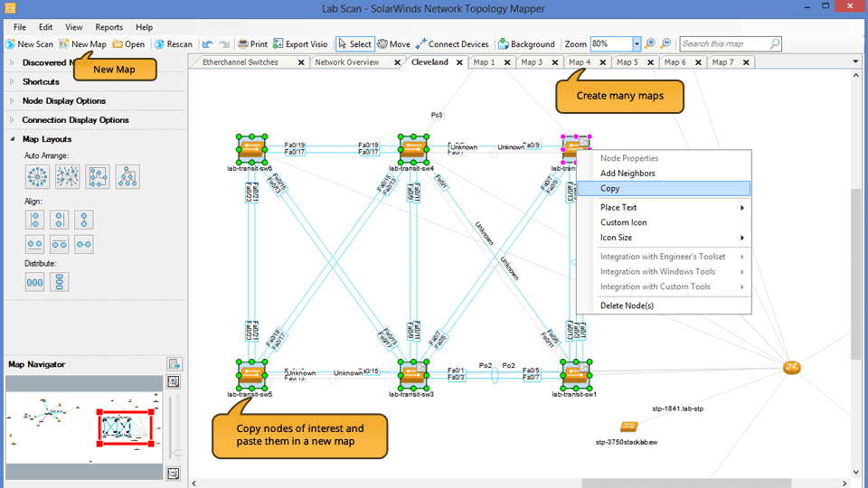Click the lab-transit-sw3 switch node
The image size is (868, 488).
point(413,374)
